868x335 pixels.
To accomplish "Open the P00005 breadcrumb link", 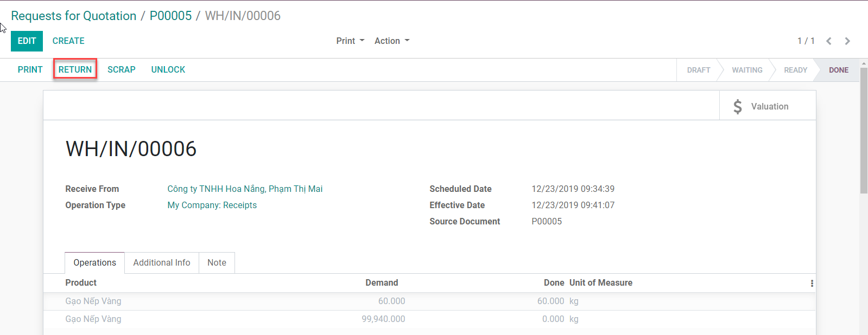I will 170,16.
